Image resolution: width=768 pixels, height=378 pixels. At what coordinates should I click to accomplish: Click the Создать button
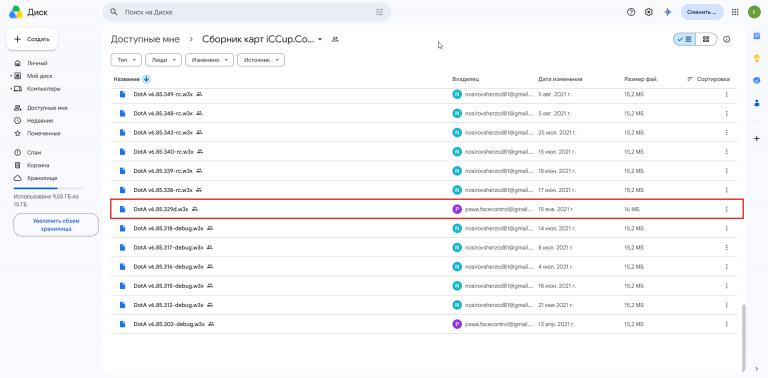click(x=32, y=39)
